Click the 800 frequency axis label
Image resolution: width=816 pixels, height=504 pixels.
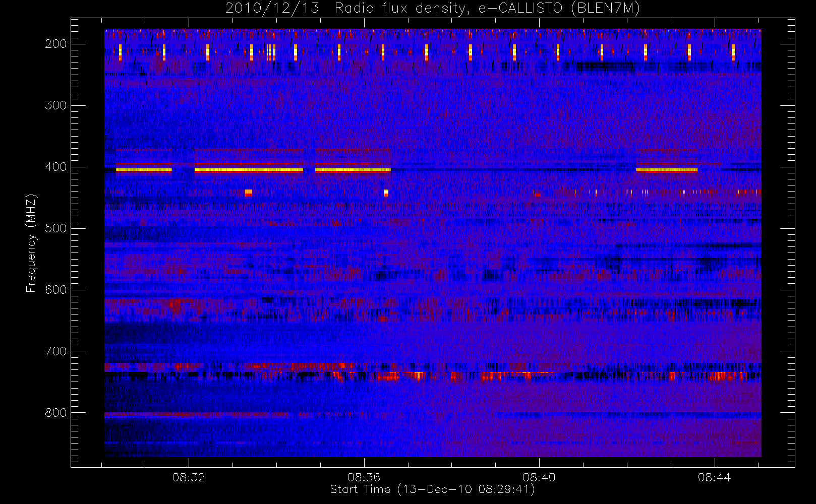coord(55,413)
